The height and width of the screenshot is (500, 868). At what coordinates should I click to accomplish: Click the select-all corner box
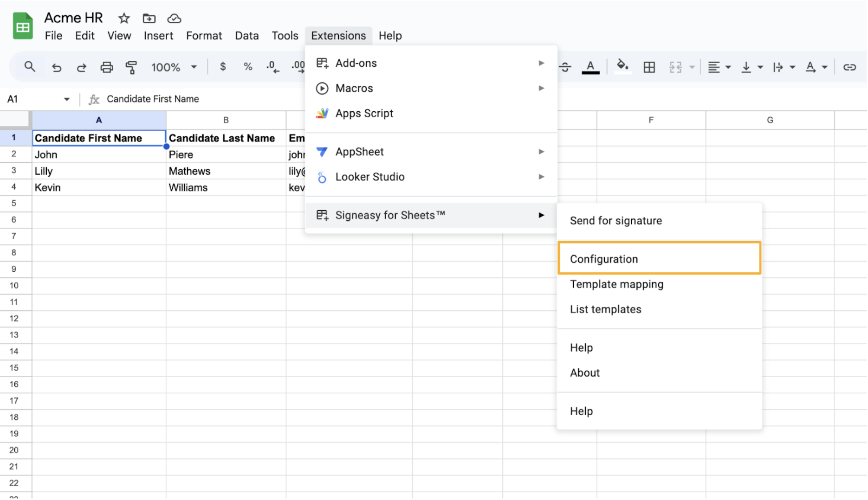[x=15, y=120]
